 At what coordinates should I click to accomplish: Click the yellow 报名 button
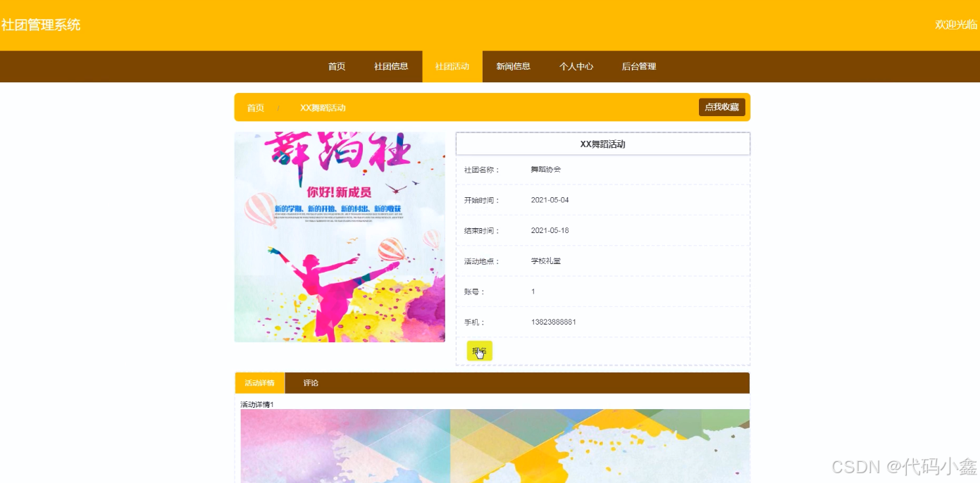(x=480, y=351)
